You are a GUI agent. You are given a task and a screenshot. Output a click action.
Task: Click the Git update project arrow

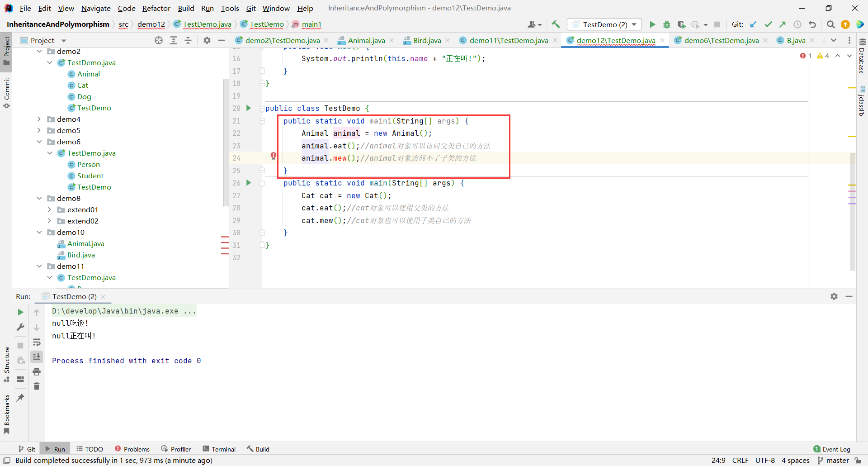point(753,24)
